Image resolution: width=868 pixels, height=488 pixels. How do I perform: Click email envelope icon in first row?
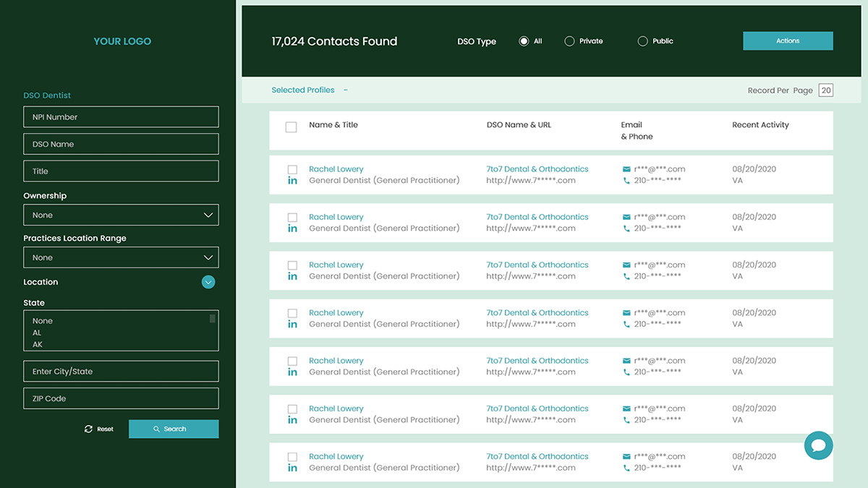coord(626,169)
